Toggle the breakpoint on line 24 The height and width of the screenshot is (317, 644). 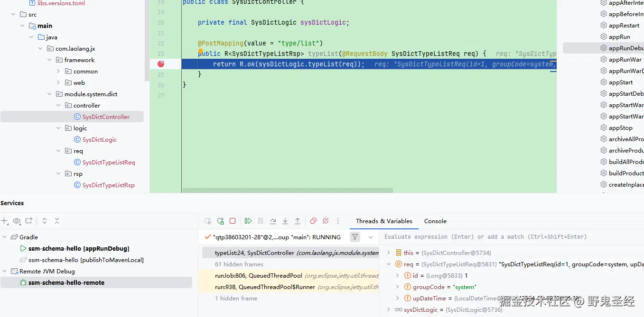click(161, 63)
